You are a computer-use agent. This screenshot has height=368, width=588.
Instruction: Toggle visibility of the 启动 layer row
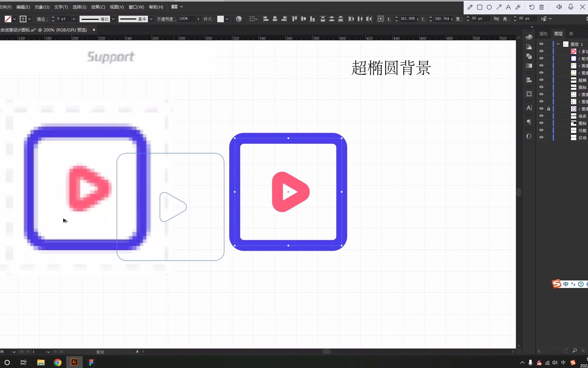pyautogui.click(x=541, y=137)
